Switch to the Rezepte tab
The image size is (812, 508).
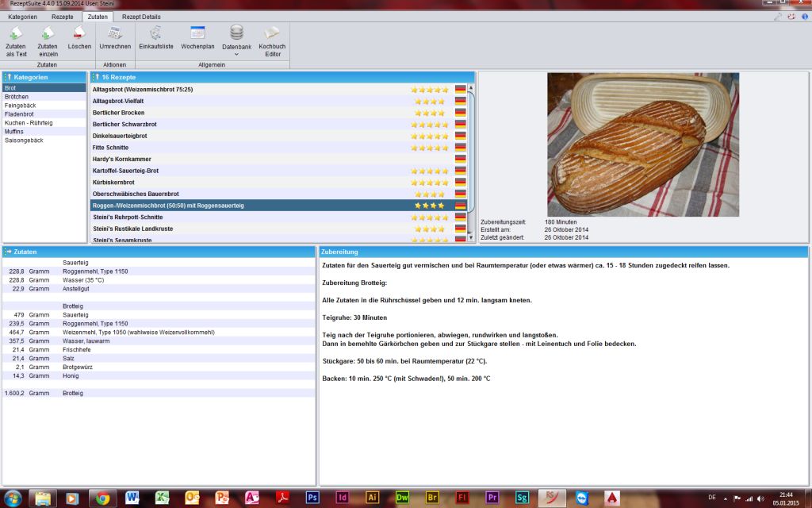click(x=63, y=16)
